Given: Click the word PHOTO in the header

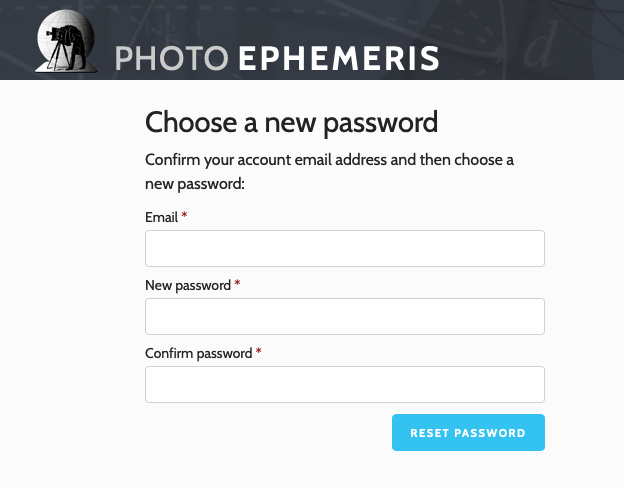Looking at the screenshot, I should (x=172, y=59).
